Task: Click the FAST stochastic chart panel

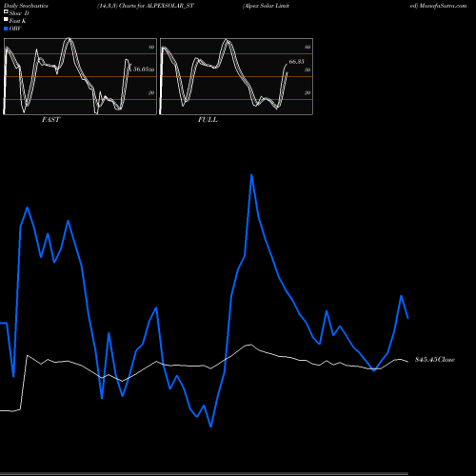Action: tap(80, 76)
